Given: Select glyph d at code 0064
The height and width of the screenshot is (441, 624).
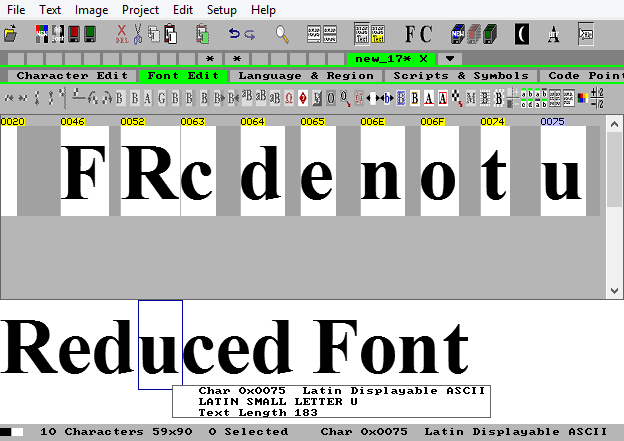Looking at the screenshot, I should (263, 171).
